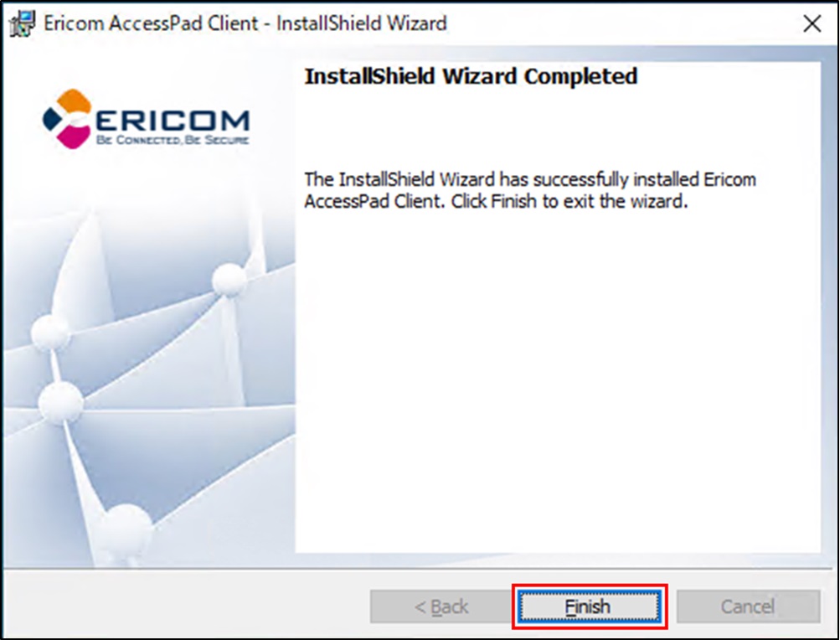This screenshot has height=640, width=840.
Task: Close the InstallShield Wizard window
Action: [812, 23]
